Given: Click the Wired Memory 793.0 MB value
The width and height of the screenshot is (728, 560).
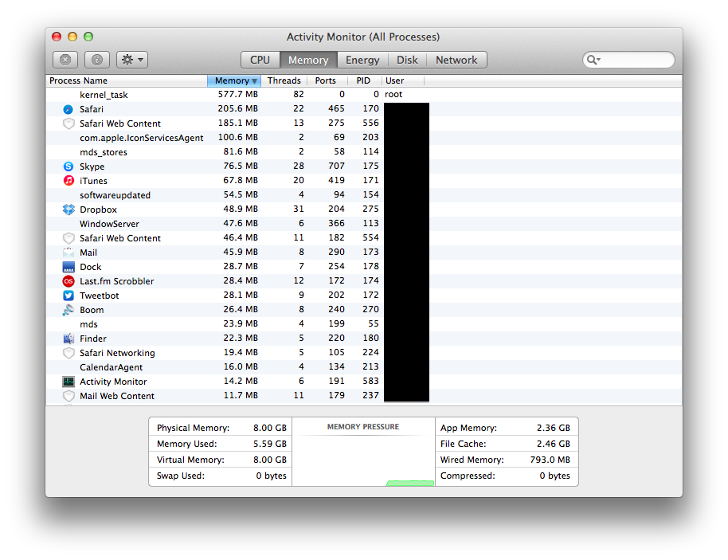Looking at the screenshot, I should click(x=550, y=460).
